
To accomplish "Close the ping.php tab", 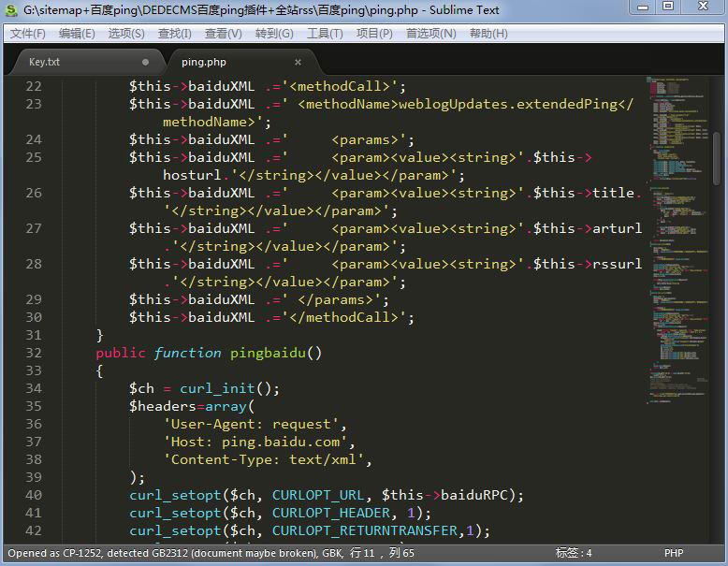I will (298, 62).
